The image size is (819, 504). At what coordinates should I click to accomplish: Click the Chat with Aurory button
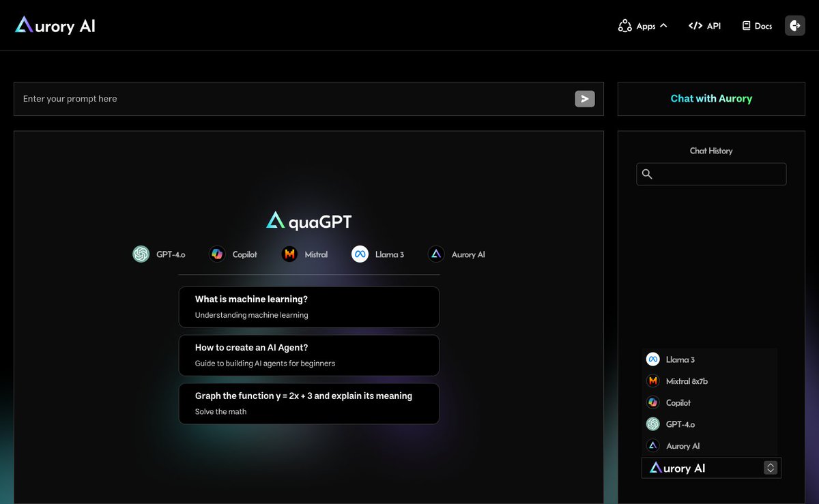coord(711,99)
